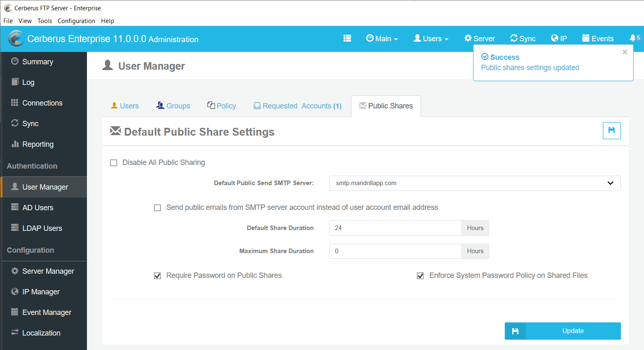The image size is (644, 350).
Task: Open the Requested Accounts tab
Action: coord(297,106)
